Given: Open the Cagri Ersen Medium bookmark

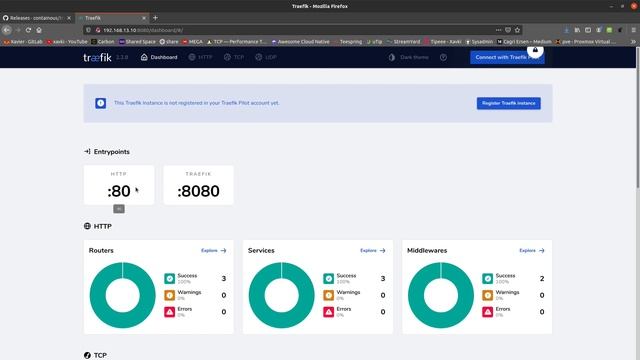Looking at the screenshot, I should (524, 42).
